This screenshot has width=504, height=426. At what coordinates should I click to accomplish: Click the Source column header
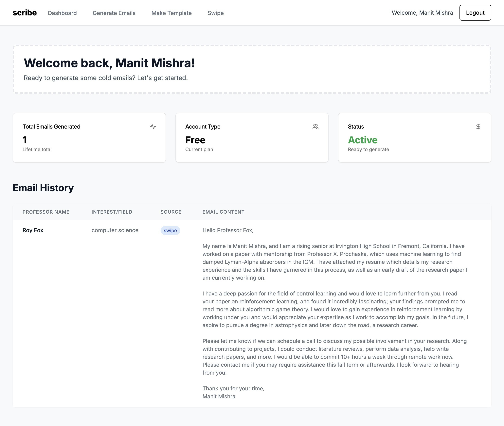(171, 212)
